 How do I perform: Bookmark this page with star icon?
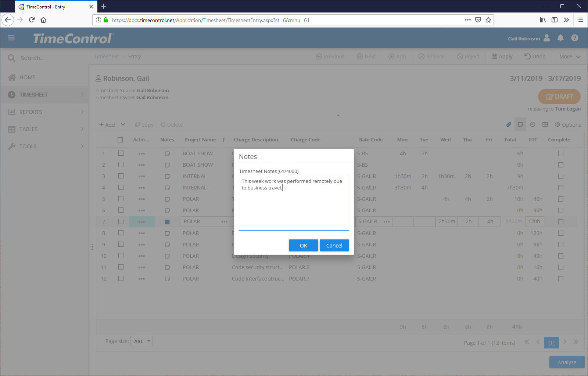point(488,20)
